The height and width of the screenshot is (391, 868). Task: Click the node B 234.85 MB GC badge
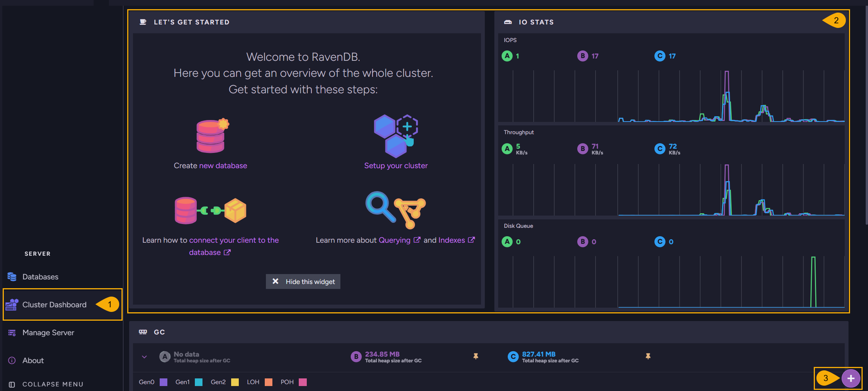pyautogui.click(x=356, y=357)
